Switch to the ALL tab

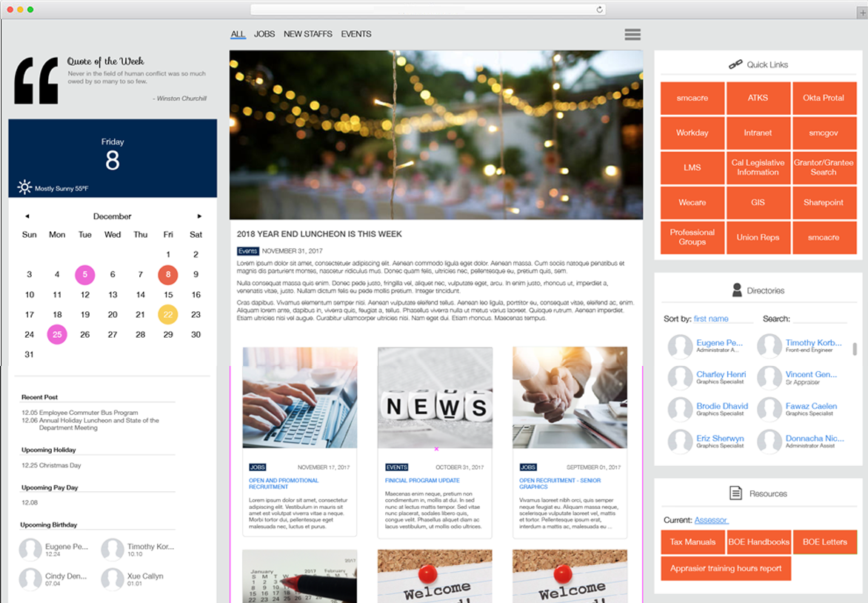tap(238, 34)
